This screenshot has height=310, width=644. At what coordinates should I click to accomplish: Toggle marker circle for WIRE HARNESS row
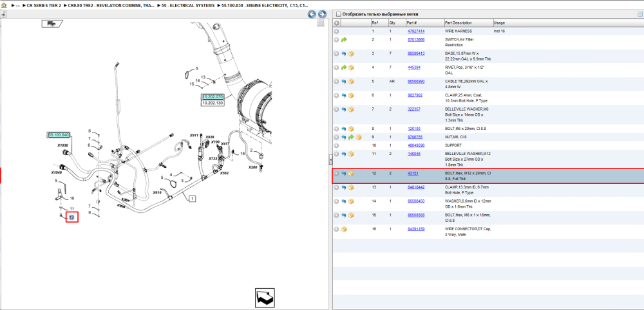(336, 31)
